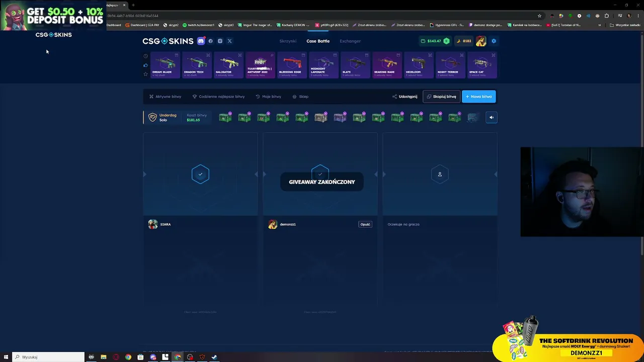
Task: Click the Opuść leave button for demonzz1
Action: click(365, 224)
